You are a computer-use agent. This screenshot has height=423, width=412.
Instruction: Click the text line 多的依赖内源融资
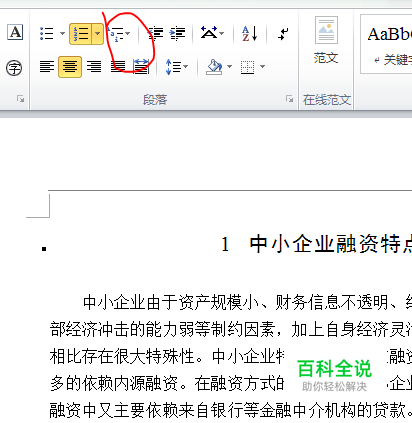(167, 383)
